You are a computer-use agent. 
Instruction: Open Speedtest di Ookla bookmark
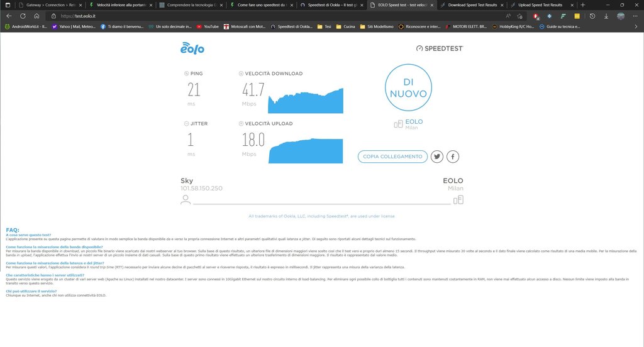(292, 26)
